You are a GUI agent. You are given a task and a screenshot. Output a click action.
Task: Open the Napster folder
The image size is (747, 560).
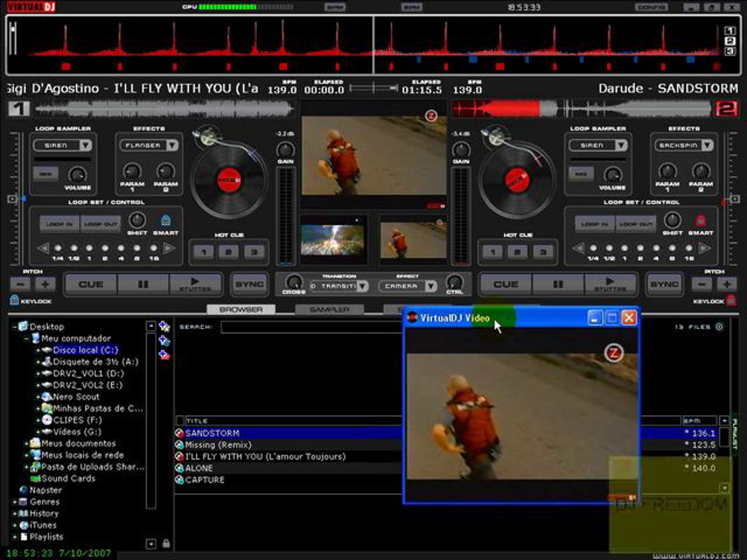45,490
